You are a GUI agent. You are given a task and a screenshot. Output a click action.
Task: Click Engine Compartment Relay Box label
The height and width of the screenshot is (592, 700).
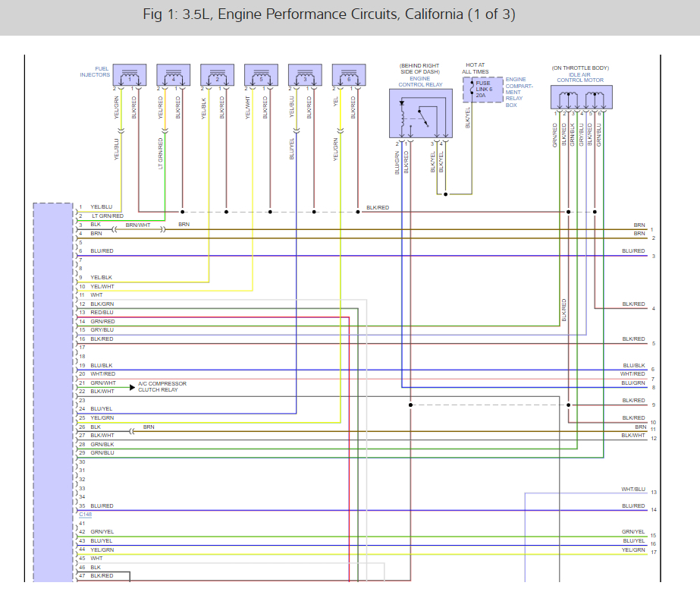point(520,92)
